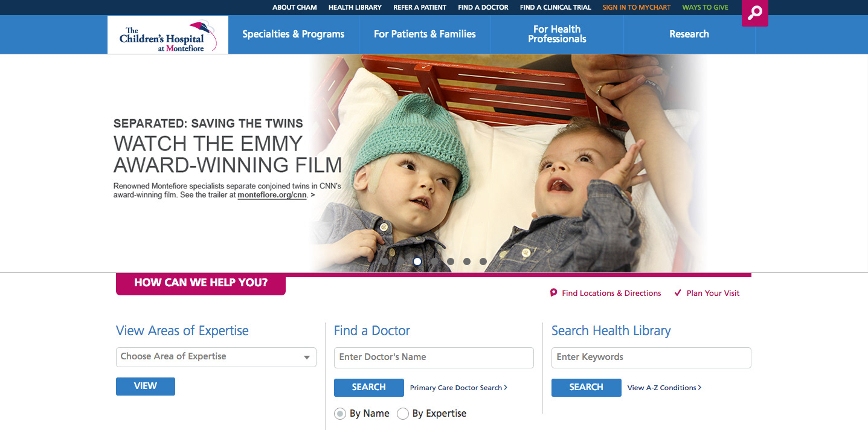Open the Choose Area of Expertise dropdown
Image resolution: width=868 pixels, height=430 pixels.
(x=216, y=357)
